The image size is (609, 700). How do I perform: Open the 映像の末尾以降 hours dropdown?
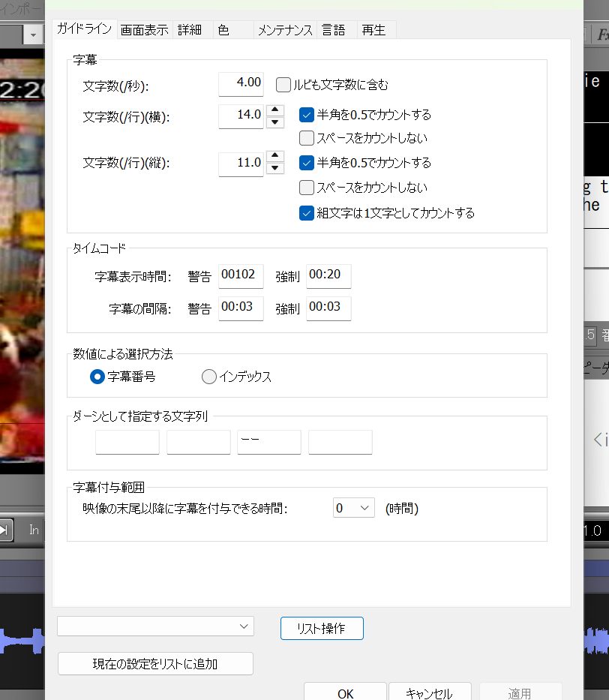coord(353,508)
